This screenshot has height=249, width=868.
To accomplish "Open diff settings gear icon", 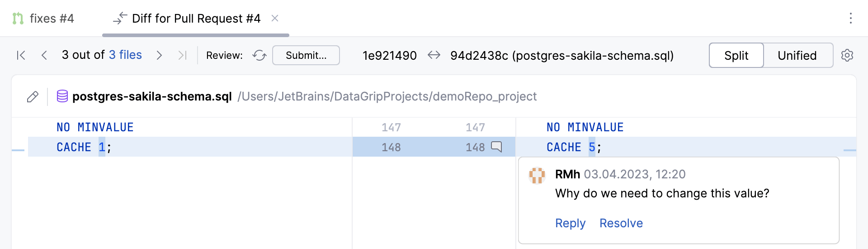I will (847, 55).
